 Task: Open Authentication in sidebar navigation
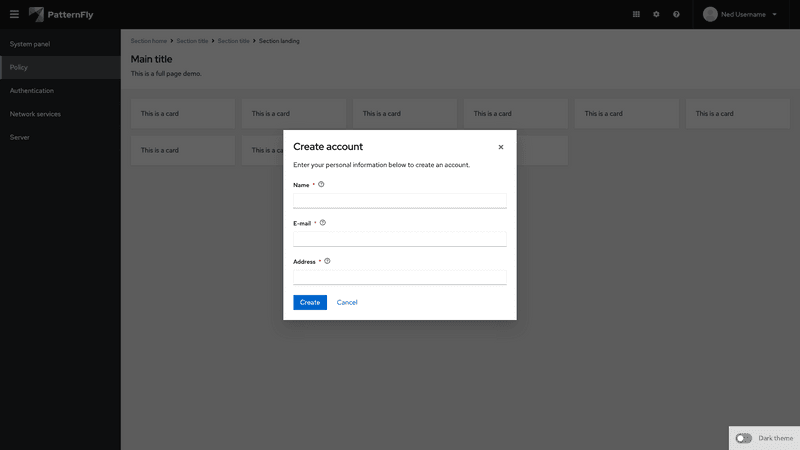(x=32, y=91)
